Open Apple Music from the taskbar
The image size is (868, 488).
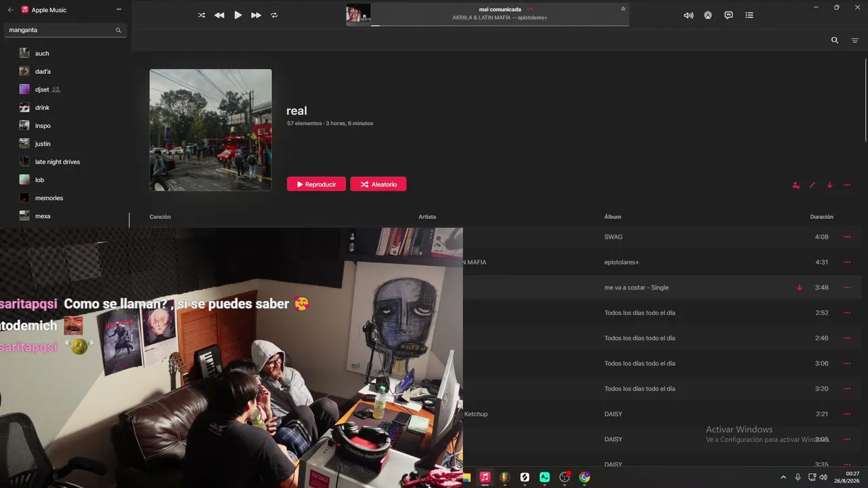485,477
